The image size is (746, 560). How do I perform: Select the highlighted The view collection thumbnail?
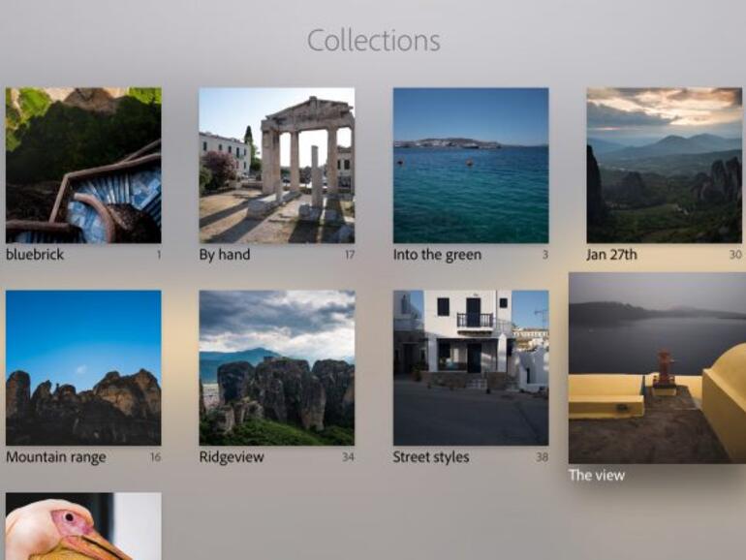(x=658, y=368)
